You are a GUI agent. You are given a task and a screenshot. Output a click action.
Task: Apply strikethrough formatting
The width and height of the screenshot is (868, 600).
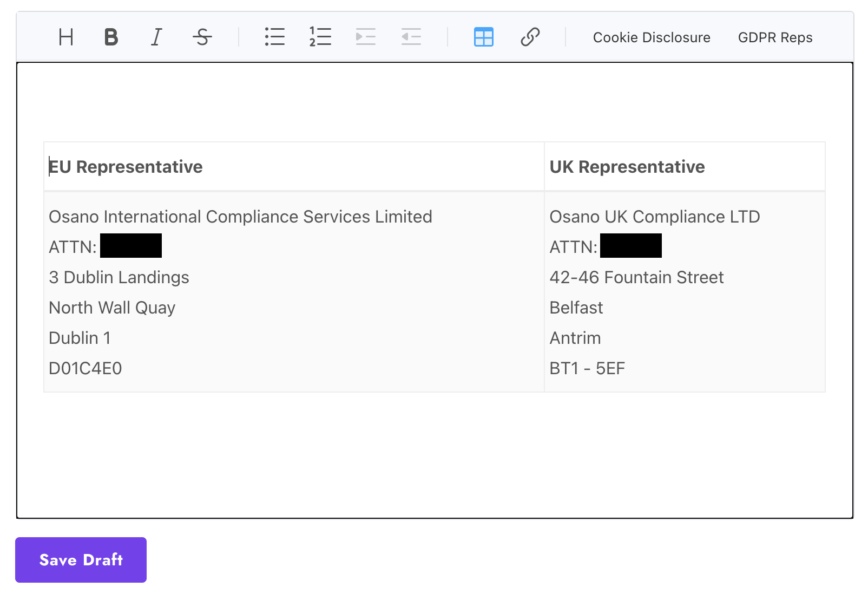(x=202, y=37)
